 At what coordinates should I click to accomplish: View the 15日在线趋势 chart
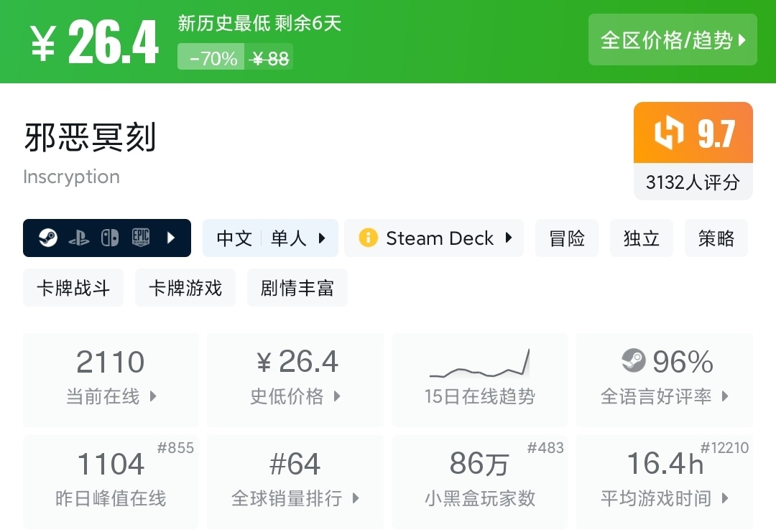(x=480, y=380)
